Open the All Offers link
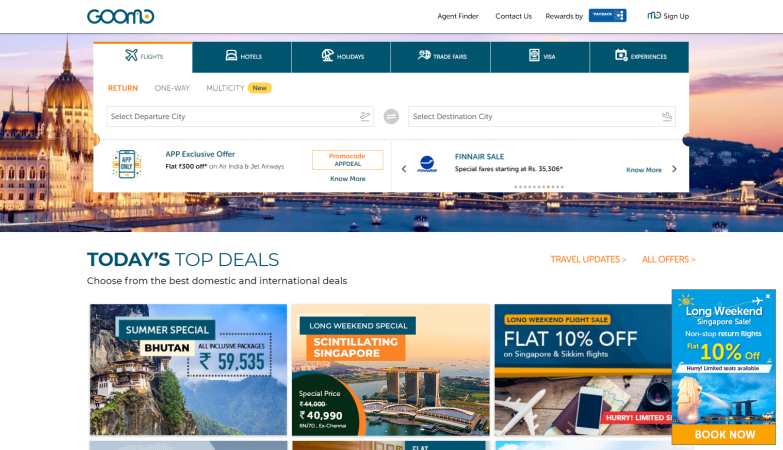This screenshot has width=783, height=450. (668, 259)
